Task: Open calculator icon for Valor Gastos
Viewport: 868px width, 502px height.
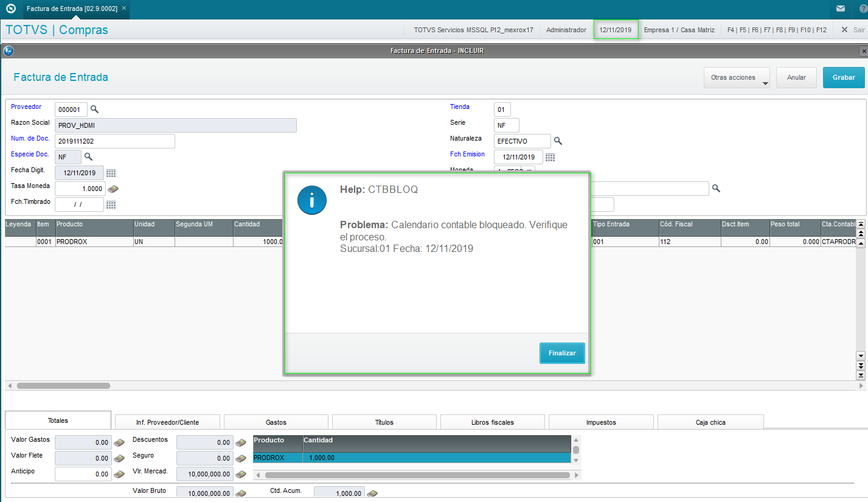Action: pyautogui.click(x=120, y=442)
